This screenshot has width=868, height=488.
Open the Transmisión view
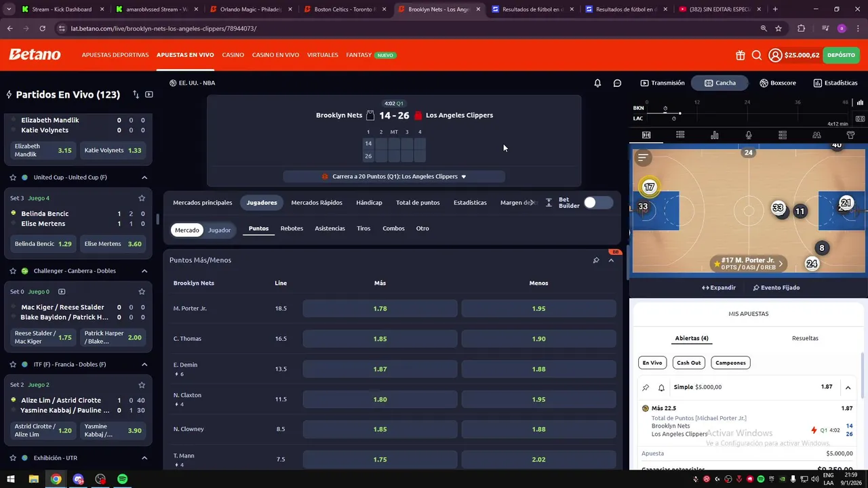click(x=662, y=83)
